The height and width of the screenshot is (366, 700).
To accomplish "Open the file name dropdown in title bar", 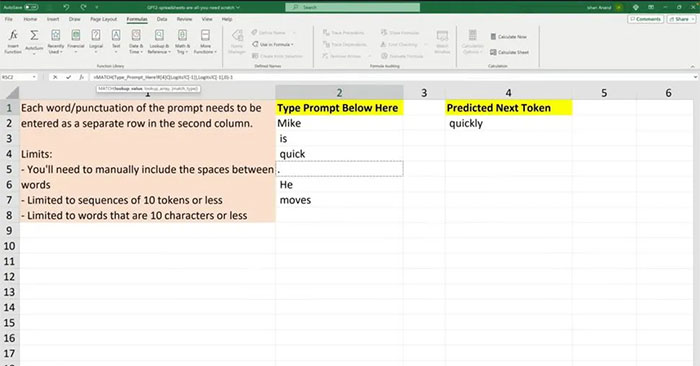I will pyautogui.click(x=238, y=7).
